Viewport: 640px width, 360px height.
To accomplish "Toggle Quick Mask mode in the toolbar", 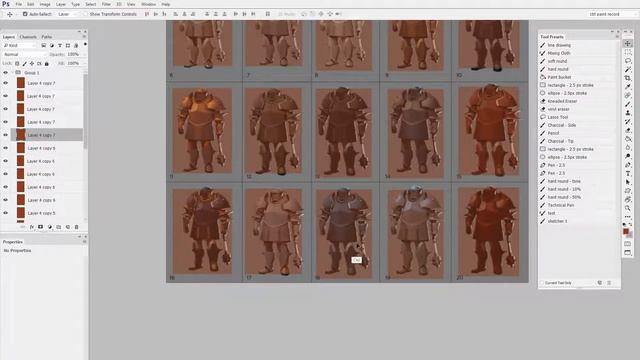I will 627,244.
